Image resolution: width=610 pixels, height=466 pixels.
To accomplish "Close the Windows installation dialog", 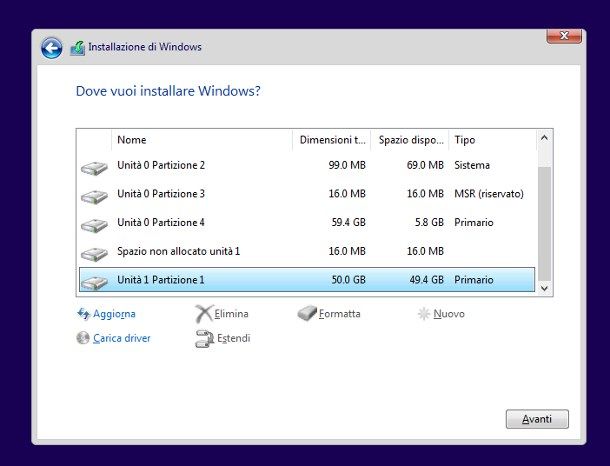I will [564, 36].
